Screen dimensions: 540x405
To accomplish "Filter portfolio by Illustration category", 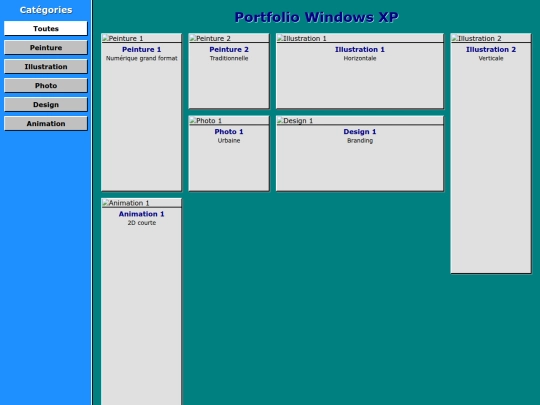I will coord(46,66).
